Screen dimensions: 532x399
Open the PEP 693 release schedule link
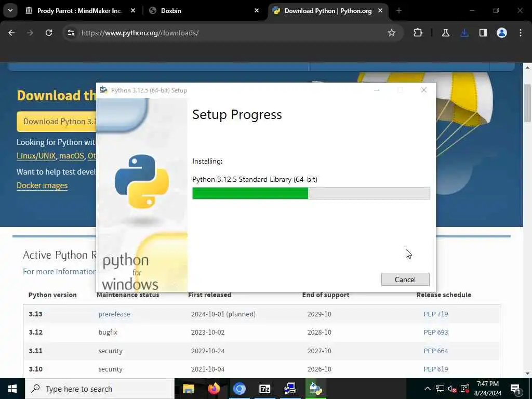click(436, 332)
